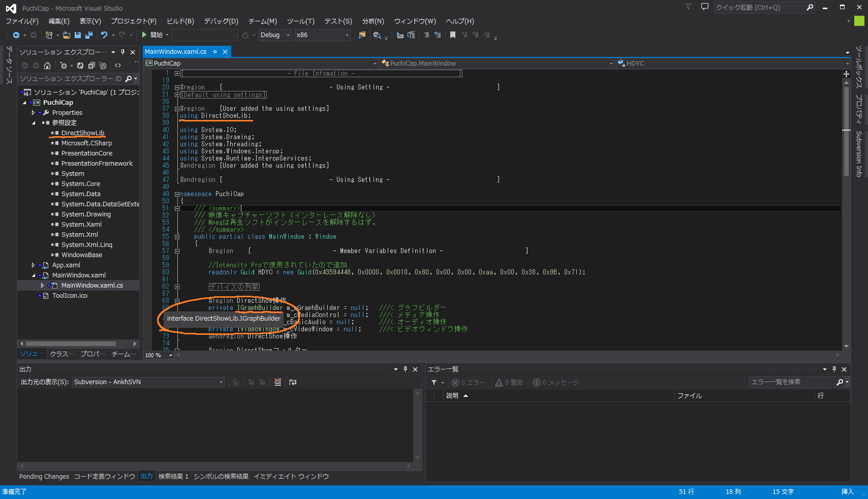Viewport: 868px width, 499px height.
Task: Click the filter icon in Error List
Action: point(434,382)
